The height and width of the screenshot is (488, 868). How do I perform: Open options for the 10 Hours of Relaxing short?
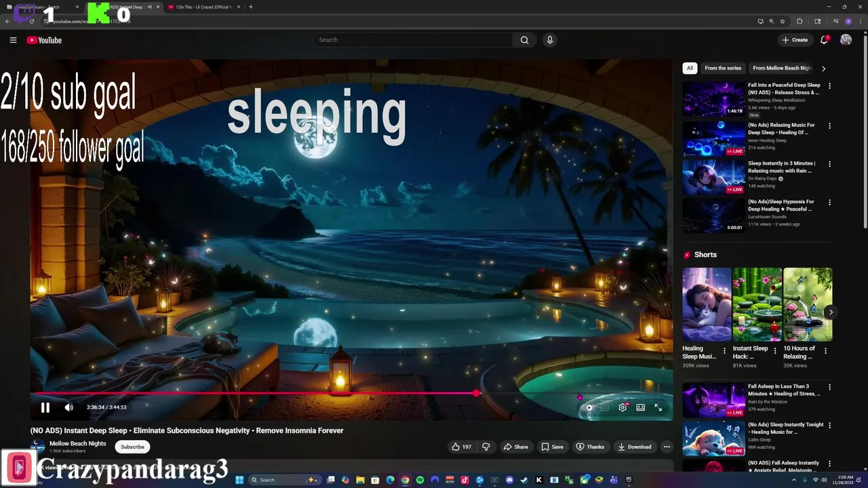coord(825,350)
